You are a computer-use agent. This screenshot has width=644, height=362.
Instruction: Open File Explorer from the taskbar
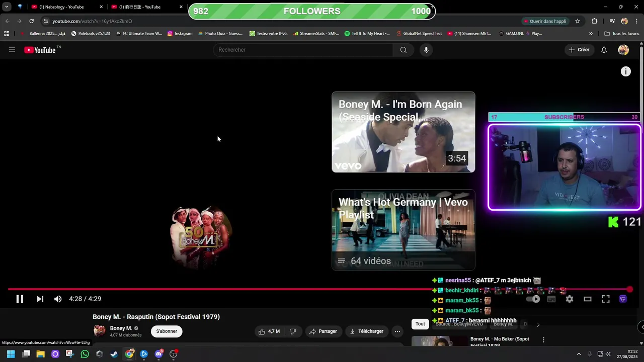click(40, 354)
